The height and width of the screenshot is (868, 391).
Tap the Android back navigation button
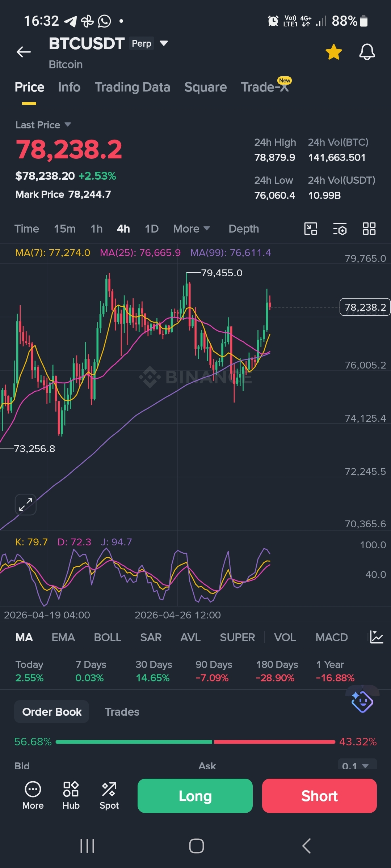(x=306, y=846)
